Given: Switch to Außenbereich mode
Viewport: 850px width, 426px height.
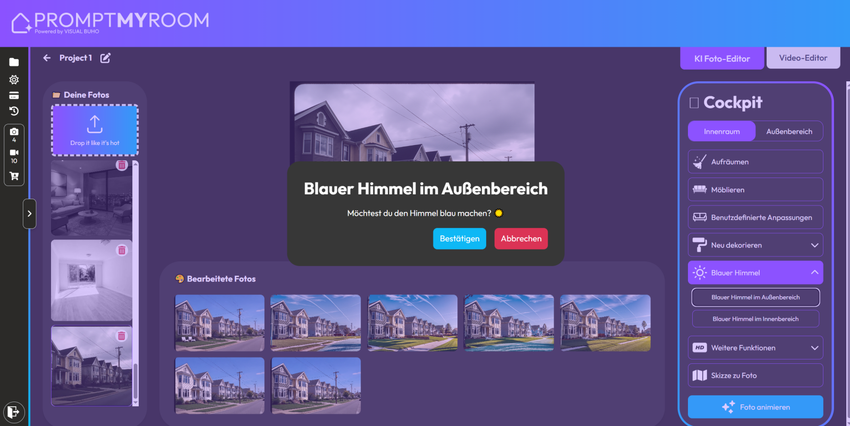Looking at the screenshot, I should click(x=789, y=131).
